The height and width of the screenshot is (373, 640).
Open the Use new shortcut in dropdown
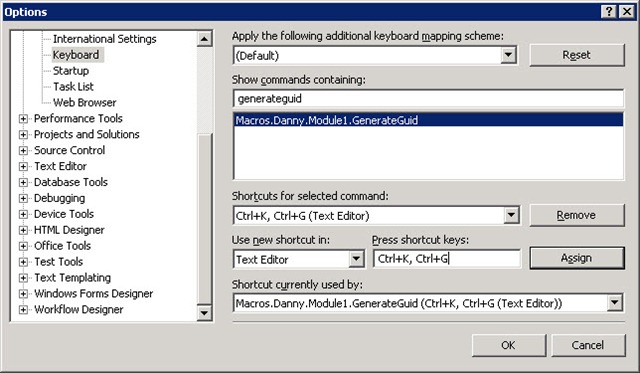point(356,259)
